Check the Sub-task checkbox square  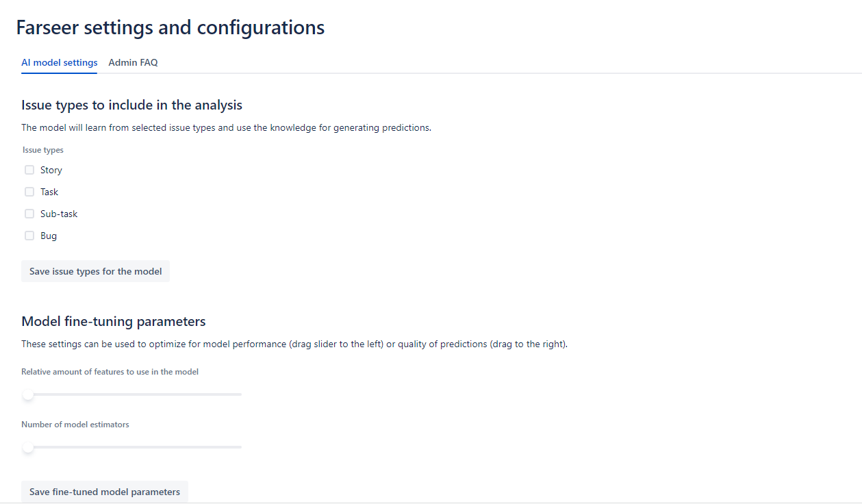pyautogui.click(x=29, y=214)
